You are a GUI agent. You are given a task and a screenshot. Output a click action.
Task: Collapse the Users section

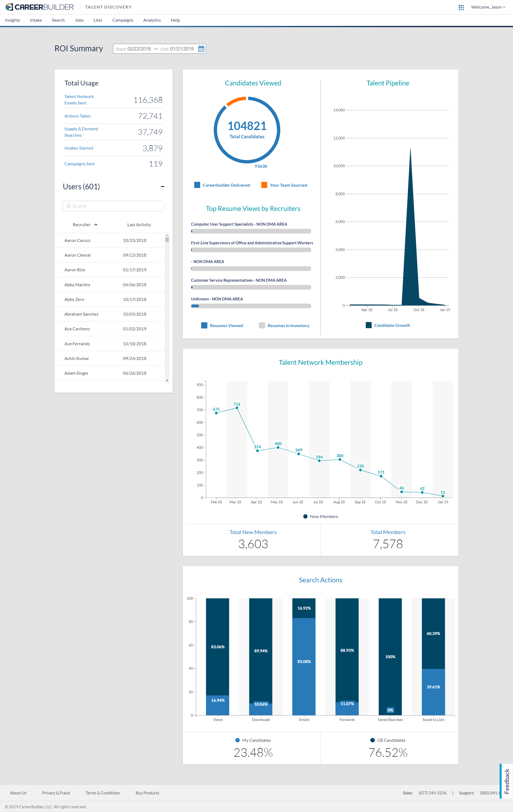pyautogui.click(x=163, y=186)
